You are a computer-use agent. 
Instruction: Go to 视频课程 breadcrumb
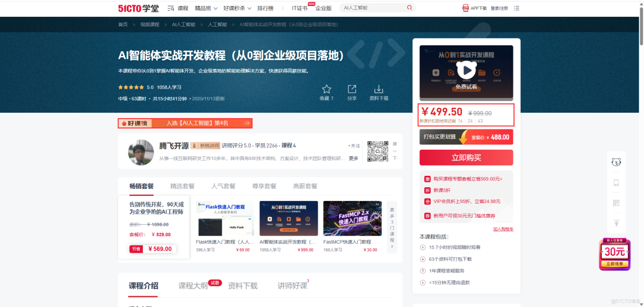(x=150, y=24)
